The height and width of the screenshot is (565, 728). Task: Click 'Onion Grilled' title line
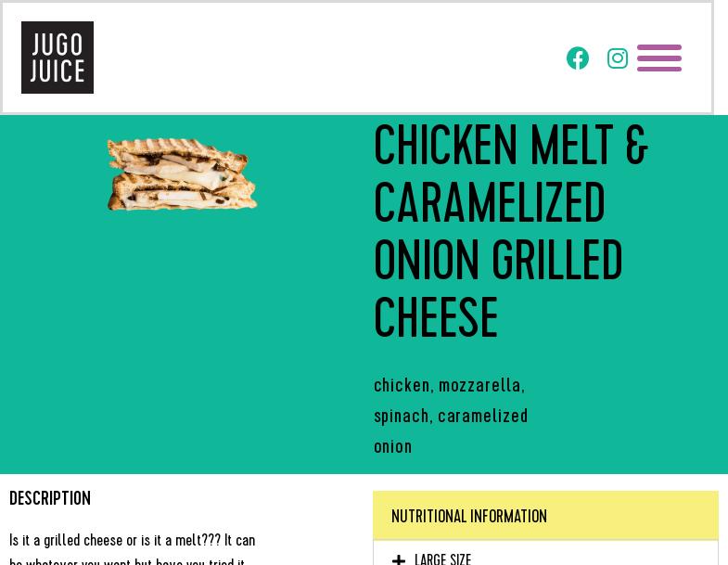pyautogui.click(x=498, y=263)
